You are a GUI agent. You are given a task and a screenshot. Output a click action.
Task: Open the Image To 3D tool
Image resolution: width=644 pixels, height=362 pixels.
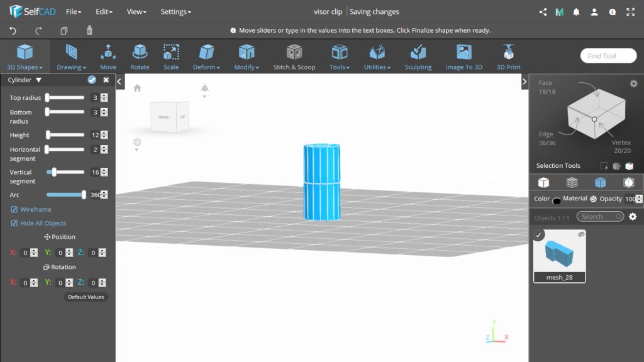click(464, 57)
